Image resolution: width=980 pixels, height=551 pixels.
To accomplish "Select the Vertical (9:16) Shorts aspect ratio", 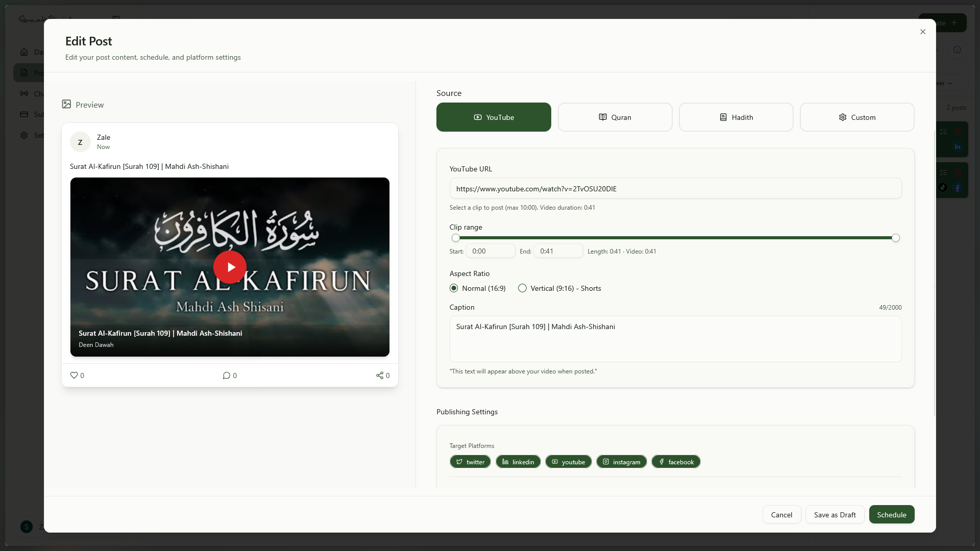I will pos(523,288).
